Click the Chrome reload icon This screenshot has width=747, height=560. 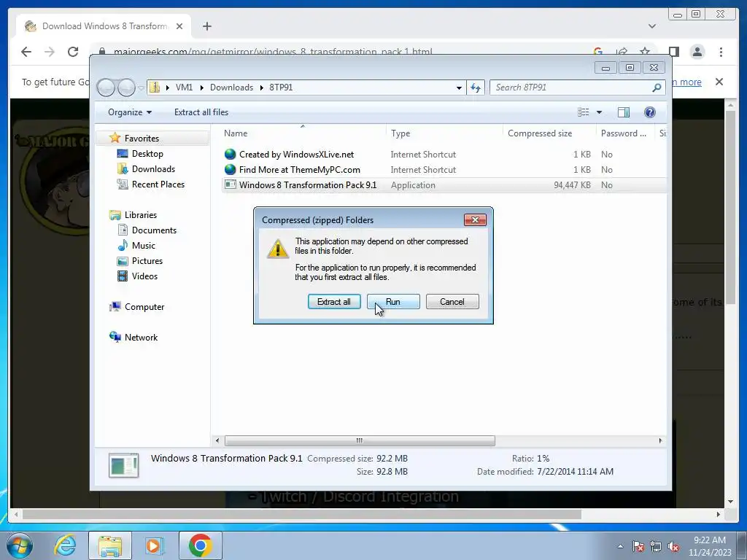pos(73,52)
